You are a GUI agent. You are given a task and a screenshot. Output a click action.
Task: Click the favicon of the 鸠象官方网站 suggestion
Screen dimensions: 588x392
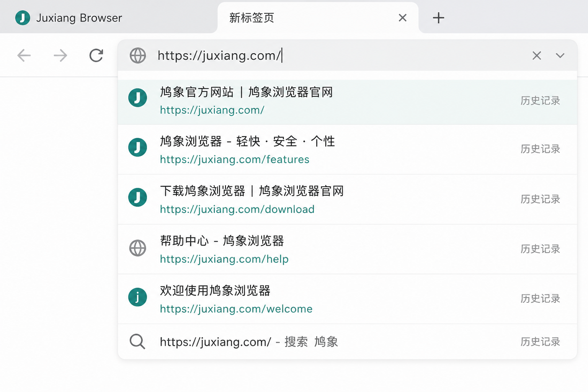tap(138, 98)
